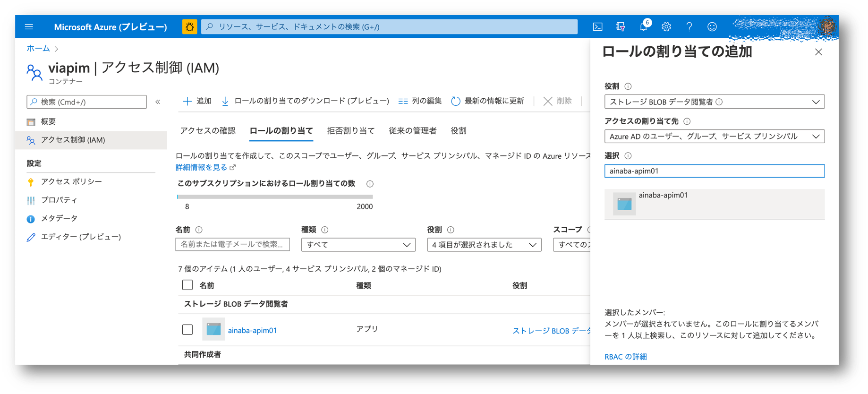Open notifications bell

click(644, 27)
